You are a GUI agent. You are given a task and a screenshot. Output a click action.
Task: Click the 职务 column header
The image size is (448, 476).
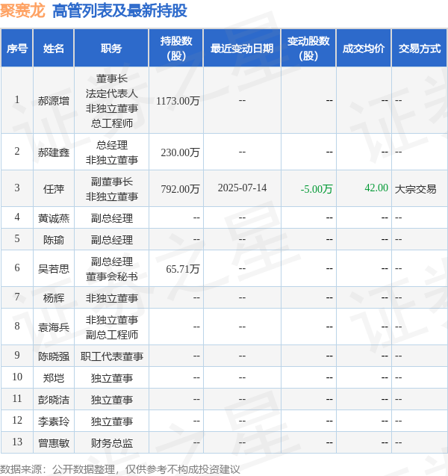[111, 49]
